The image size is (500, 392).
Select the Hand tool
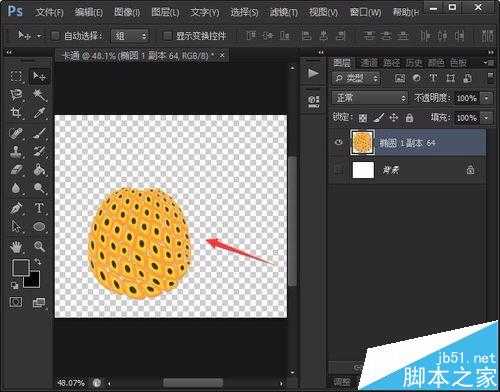coord(16,247)
